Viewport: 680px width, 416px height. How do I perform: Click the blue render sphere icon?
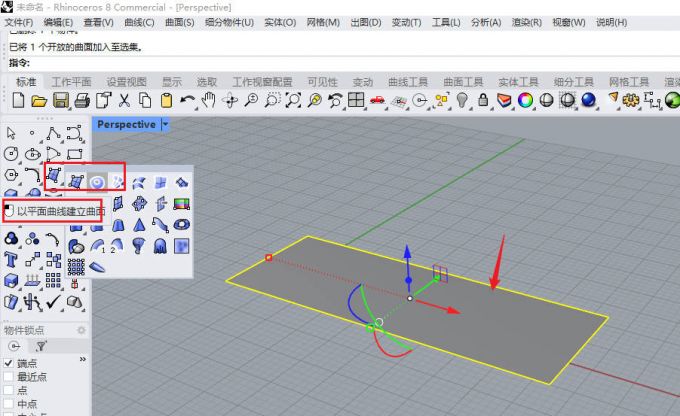click(x=588, y=100)
